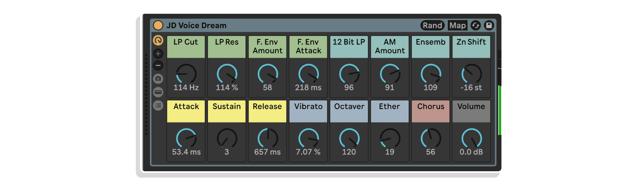Click the LP Res macro knob
This screenshot has width=644, height=185.
point(227,74)
